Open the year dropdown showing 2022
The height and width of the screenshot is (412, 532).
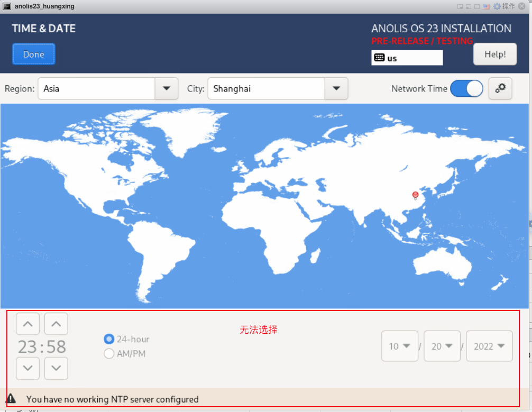click(x=489, y=346)
